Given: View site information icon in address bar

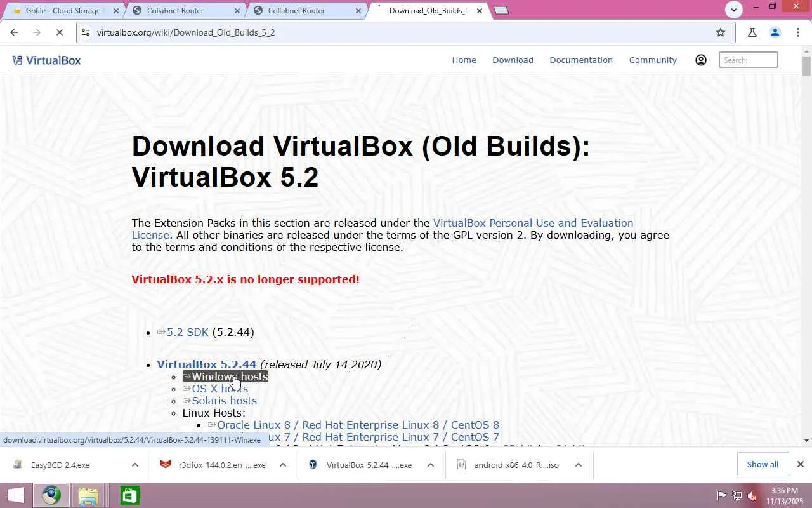Looking at the screenshot, I should coord(86,32).
